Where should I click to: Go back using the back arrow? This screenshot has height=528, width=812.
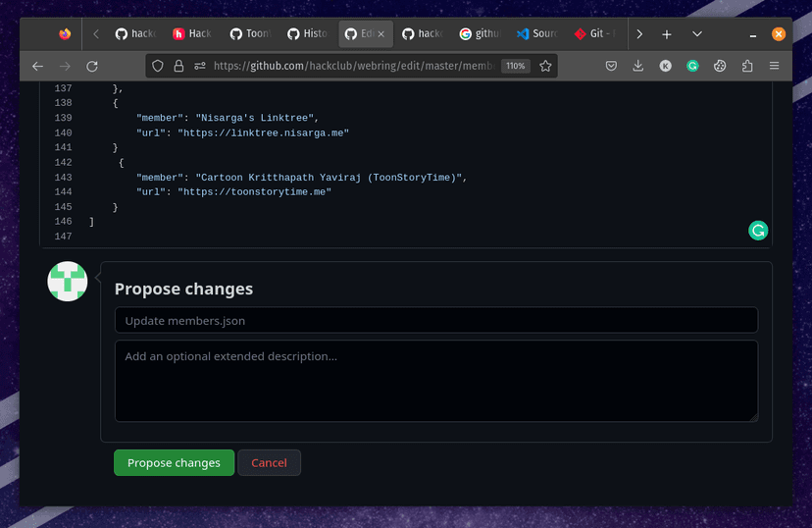point(37,66)
